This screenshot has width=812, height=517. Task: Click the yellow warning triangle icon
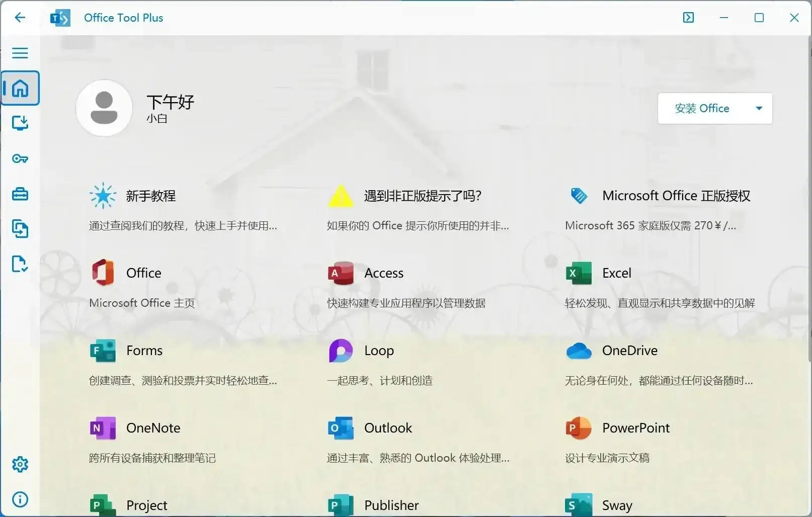(x=341, y=196)
